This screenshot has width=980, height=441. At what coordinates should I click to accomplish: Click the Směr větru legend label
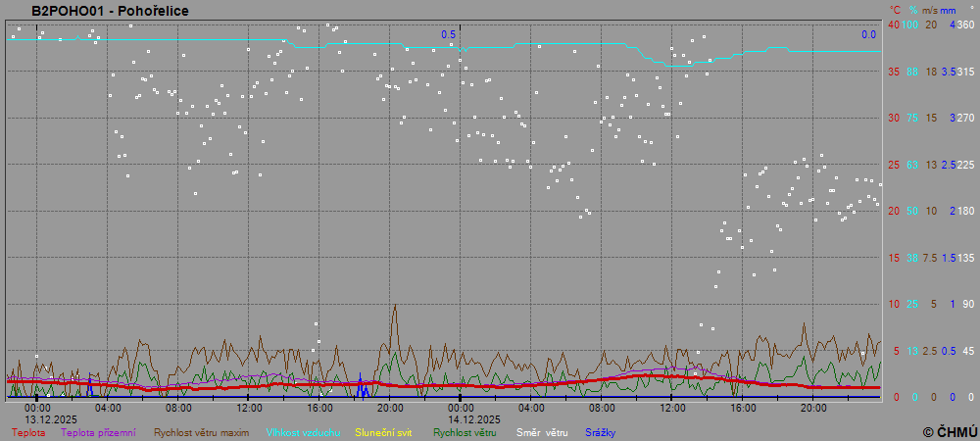(542, 432)
